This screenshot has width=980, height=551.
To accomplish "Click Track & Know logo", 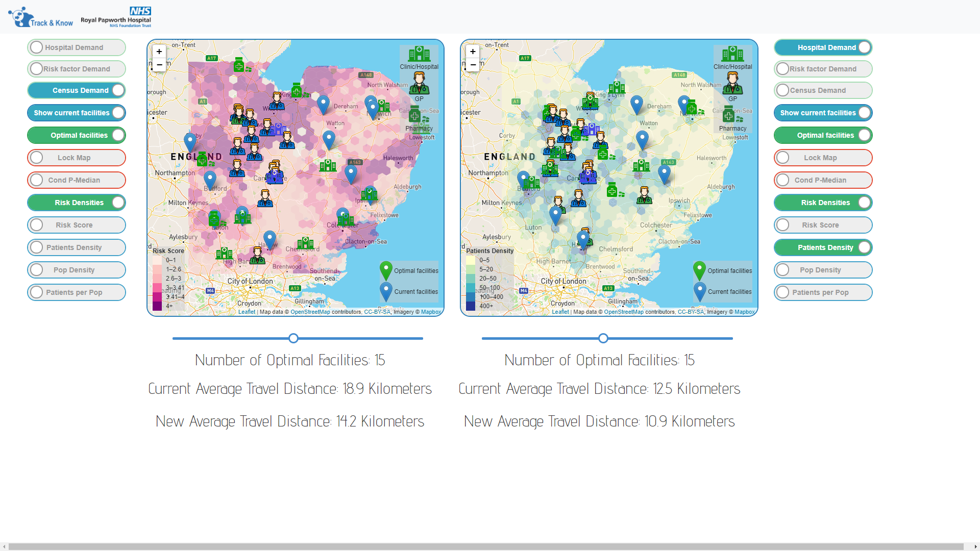I will click(x=41, y=18).
